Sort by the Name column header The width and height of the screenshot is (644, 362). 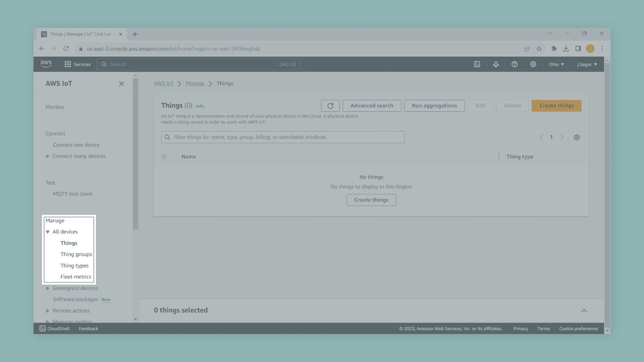(189, 157)
